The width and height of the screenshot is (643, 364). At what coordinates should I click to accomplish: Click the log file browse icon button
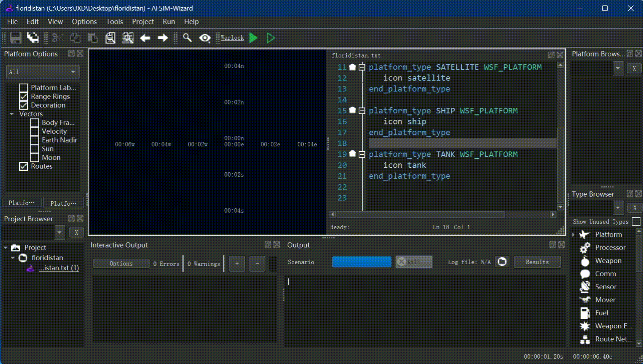(502, 262)
